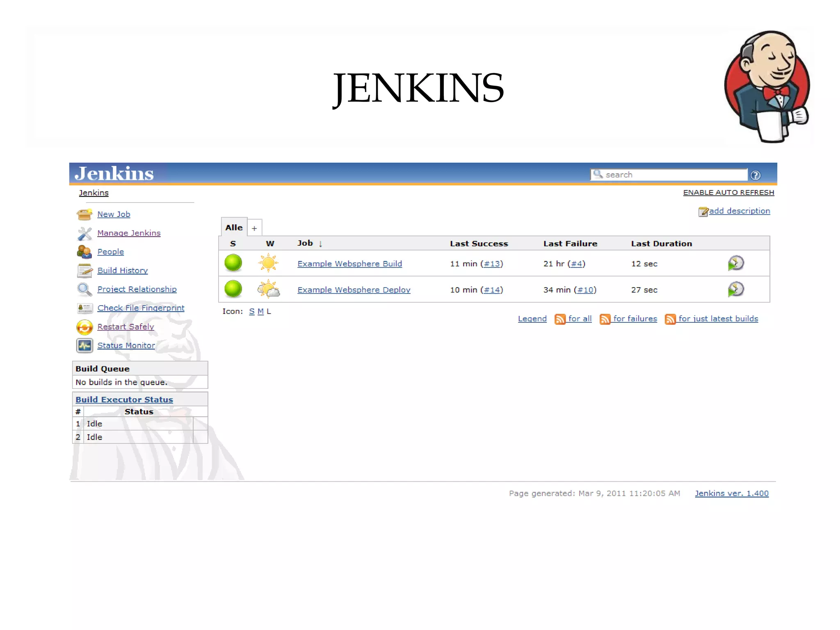
Task: Open the Build History link
Action: 122,271
